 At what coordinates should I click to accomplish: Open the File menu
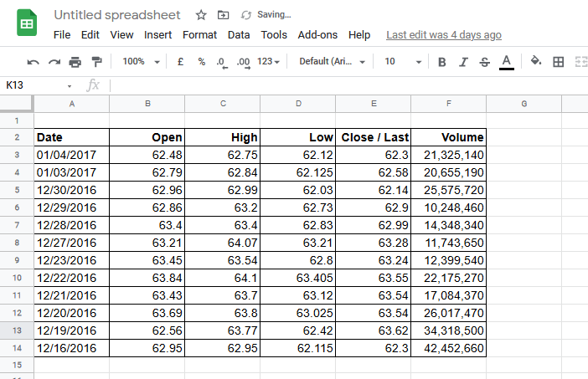pos(62,35)
